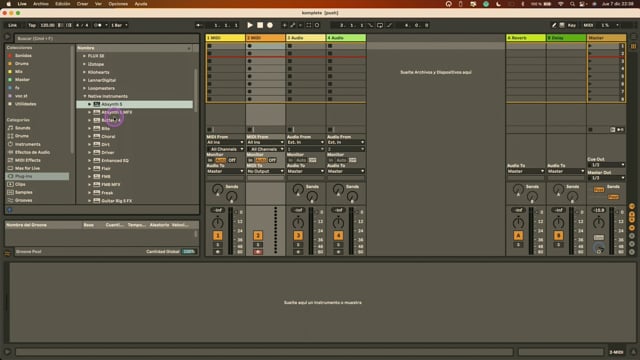
Task: Select the Guitar Rig 5 FX plug-in
Action: (x=116, y=201)
